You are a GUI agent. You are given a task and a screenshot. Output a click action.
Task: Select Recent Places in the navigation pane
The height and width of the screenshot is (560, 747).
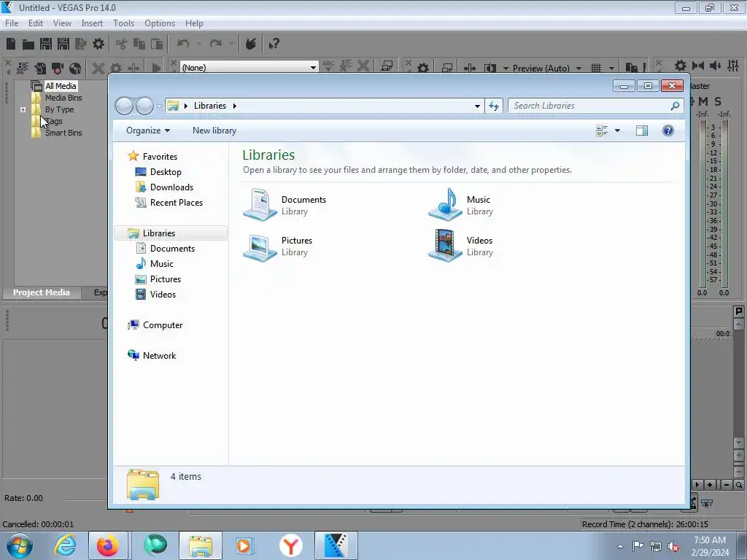pyautogui.click(x=177, y=203)
